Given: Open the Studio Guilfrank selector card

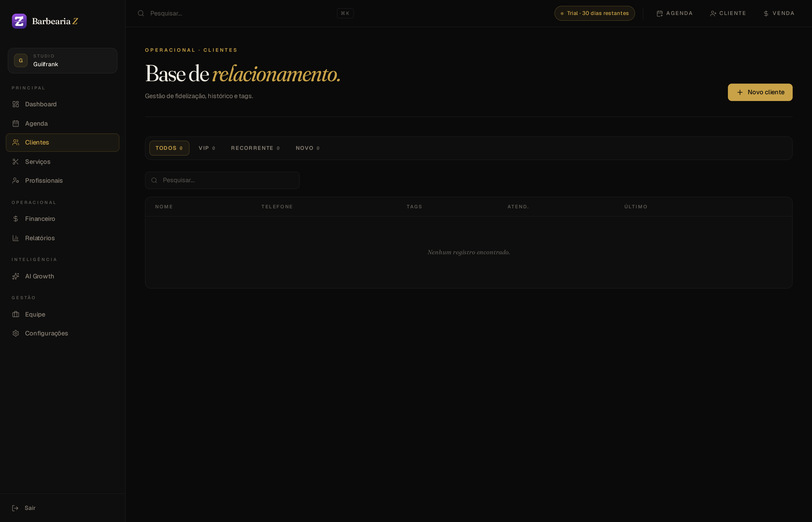Looking at the screenshot, I should click(62, 61).
